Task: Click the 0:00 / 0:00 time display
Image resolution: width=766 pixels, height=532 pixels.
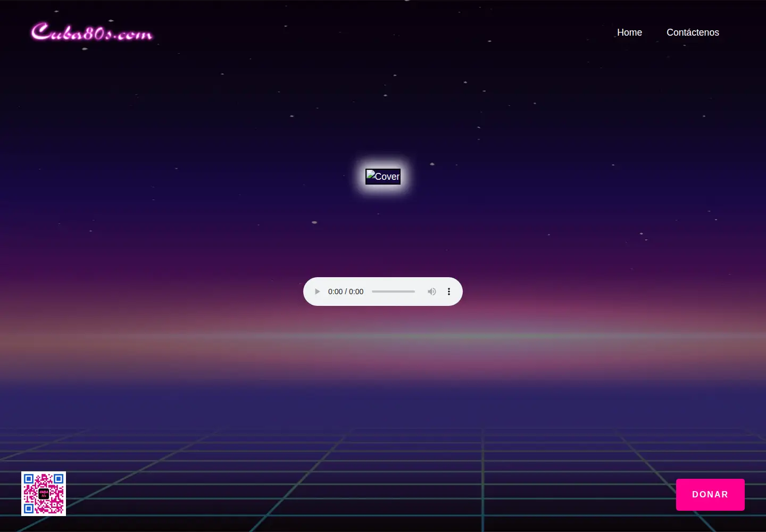Action: 346,292
